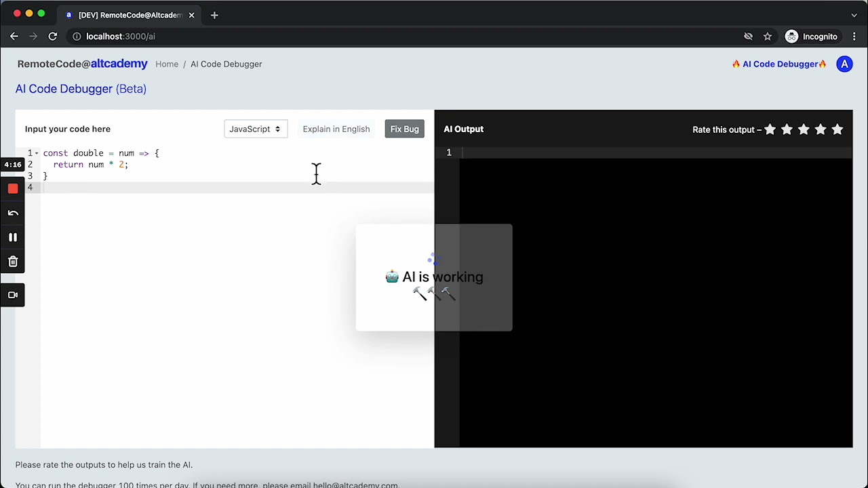Close the RemoteCode@Altcademy browser tab

191,15
